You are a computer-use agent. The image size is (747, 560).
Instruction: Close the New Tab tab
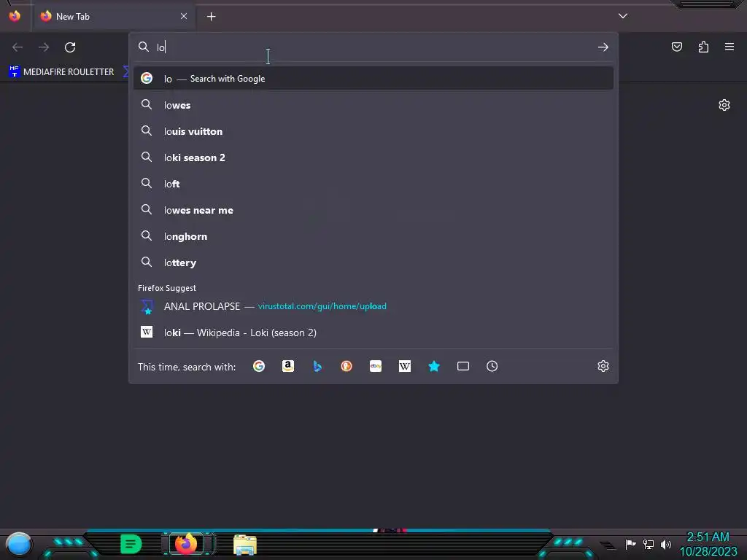pos(184,16)
